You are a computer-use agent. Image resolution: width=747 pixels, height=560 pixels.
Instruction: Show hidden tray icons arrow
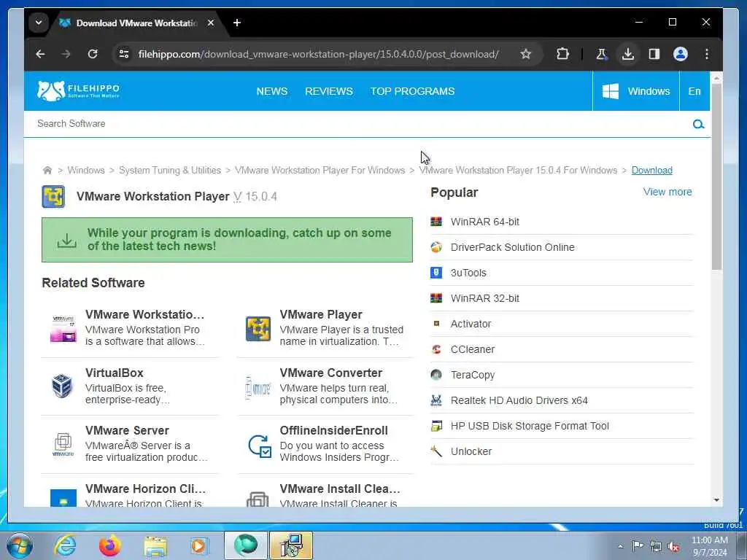click(620, 546)
